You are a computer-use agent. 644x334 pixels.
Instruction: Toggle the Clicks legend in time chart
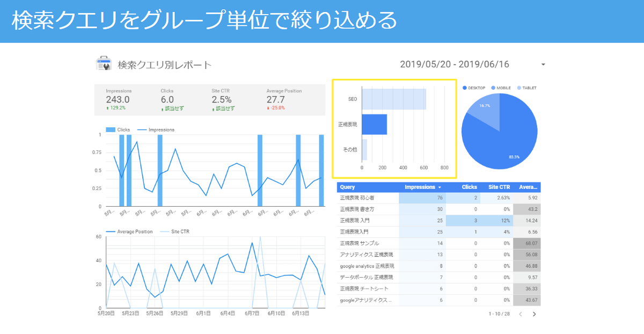click(118, 130)
